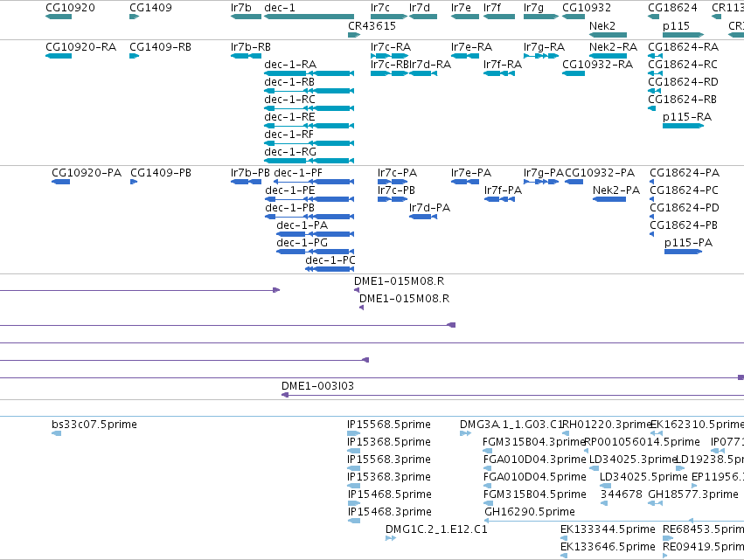744x560 pixels.
Task: Select the Ir7d-PA protein
Action: pyautogui.click(x=423, y=218)
